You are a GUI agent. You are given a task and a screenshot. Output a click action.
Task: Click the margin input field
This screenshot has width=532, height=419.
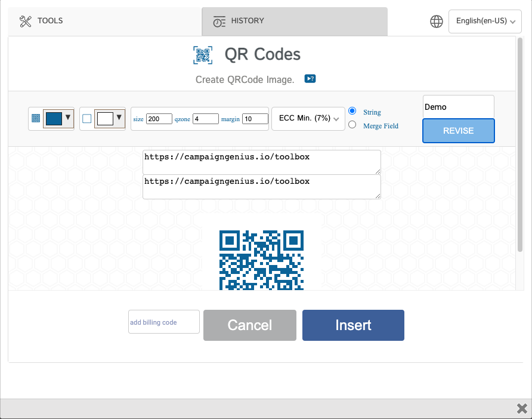click(255, 119)
